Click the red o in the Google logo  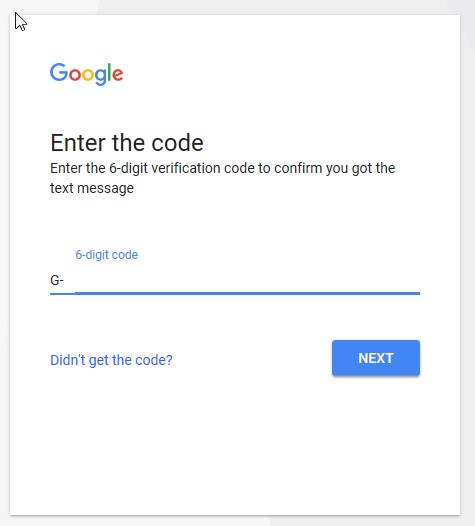tap(75, 74)
